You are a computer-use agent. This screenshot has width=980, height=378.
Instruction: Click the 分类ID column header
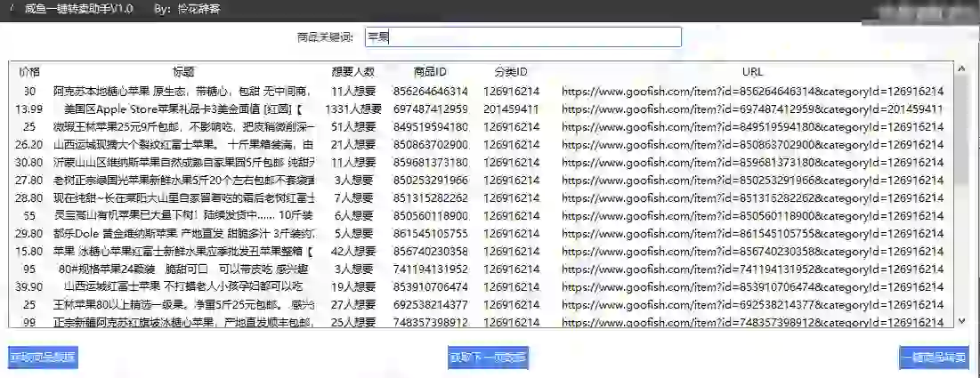coord(511,72)
